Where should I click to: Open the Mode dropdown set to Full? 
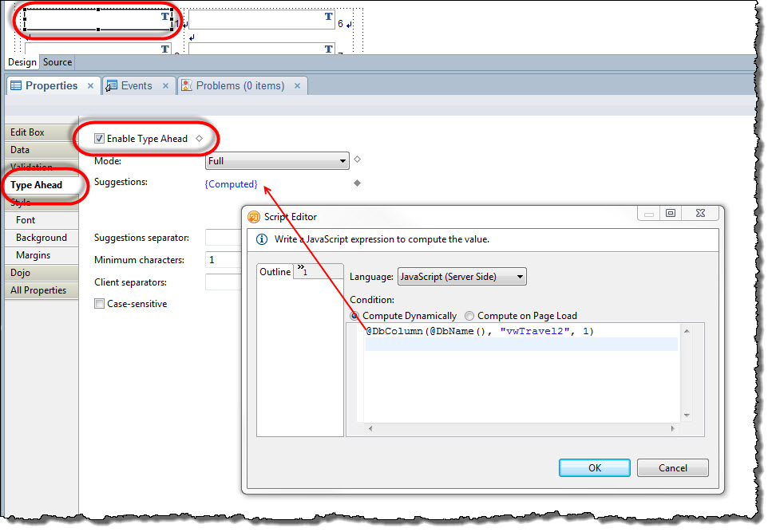[277, 161]
